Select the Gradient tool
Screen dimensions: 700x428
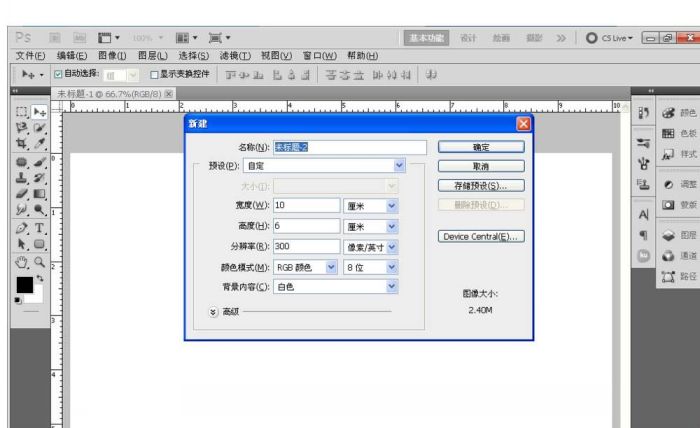coord(39,194)
